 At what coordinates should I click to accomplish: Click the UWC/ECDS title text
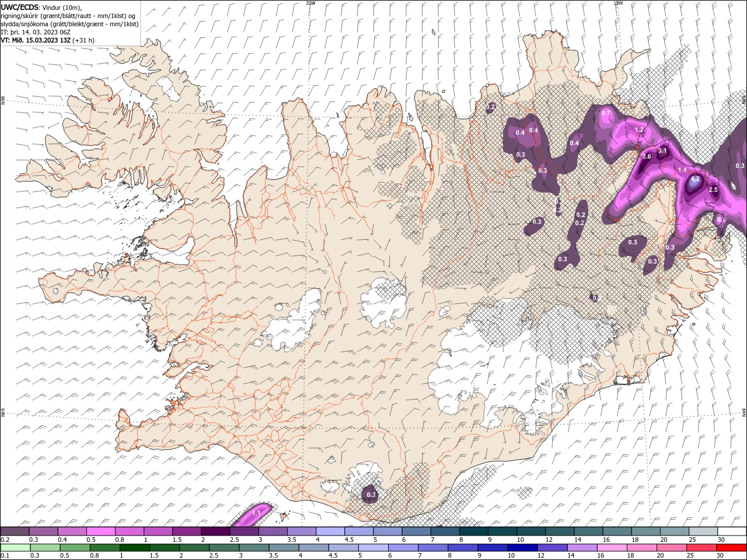[20, 7]
